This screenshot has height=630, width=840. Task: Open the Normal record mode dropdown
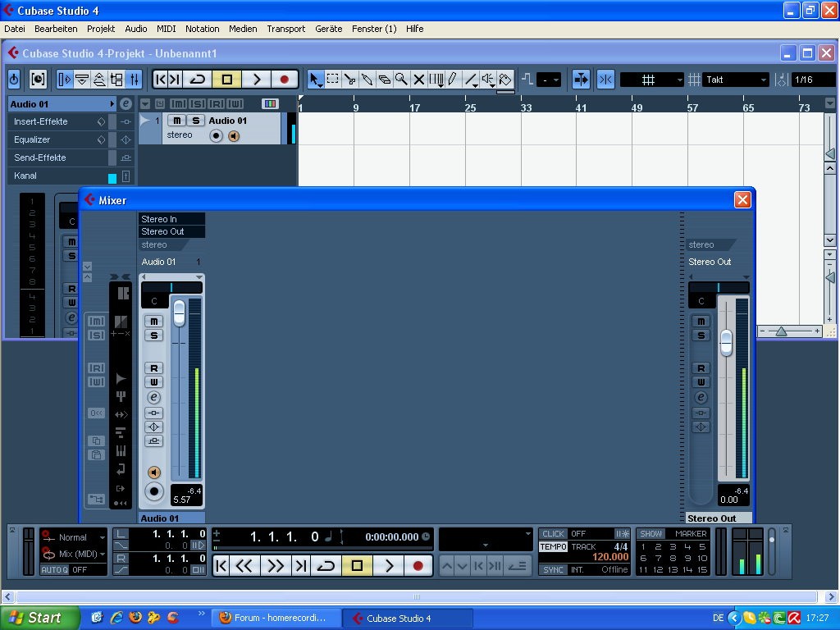pyautogui.click(x=73, y=537)
